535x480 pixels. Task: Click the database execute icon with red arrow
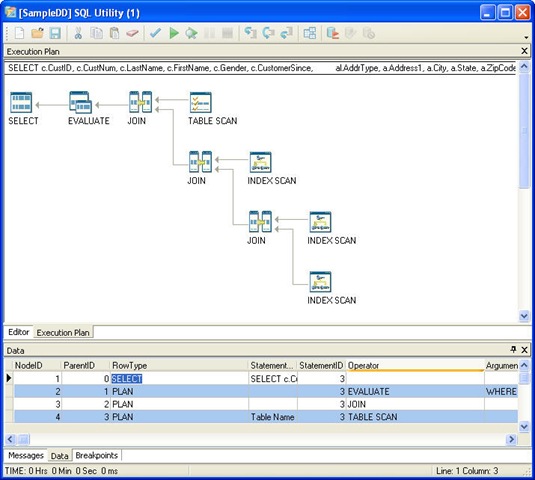(x=333, y=33)
